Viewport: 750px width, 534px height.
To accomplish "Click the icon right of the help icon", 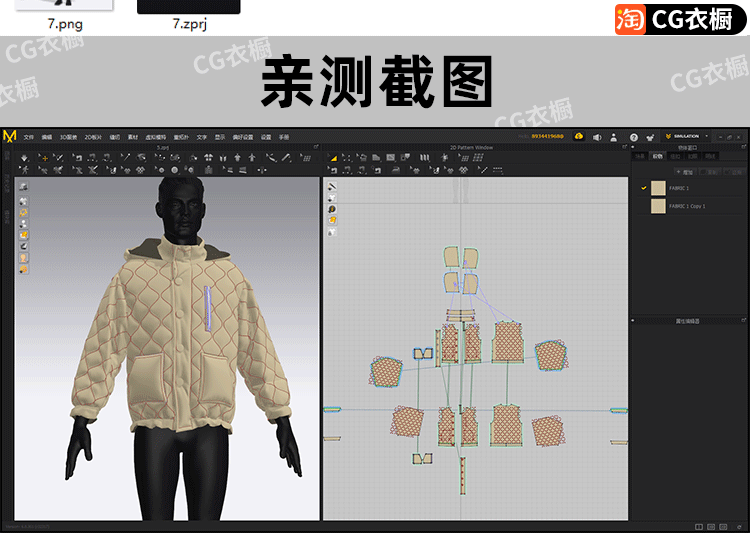I will click(650, 138).
